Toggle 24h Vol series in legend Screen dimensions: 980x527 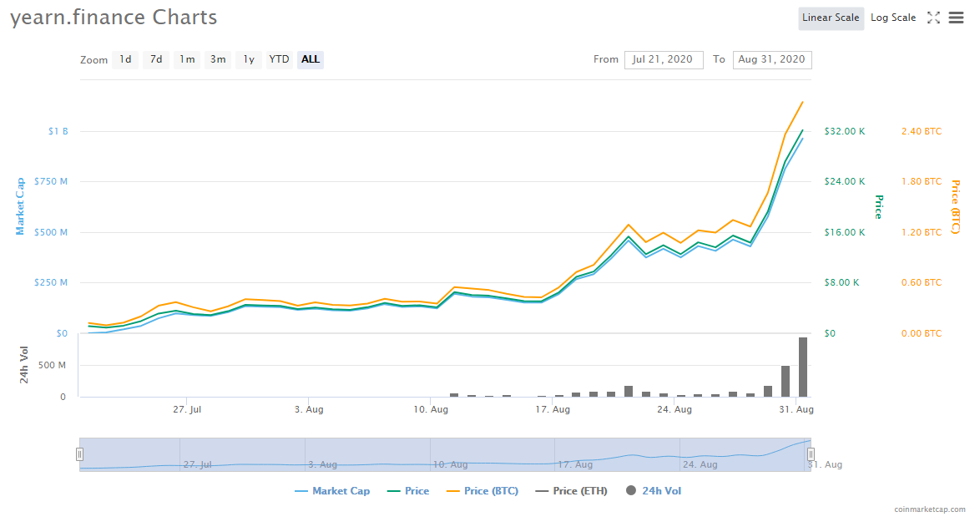point(654,491)
